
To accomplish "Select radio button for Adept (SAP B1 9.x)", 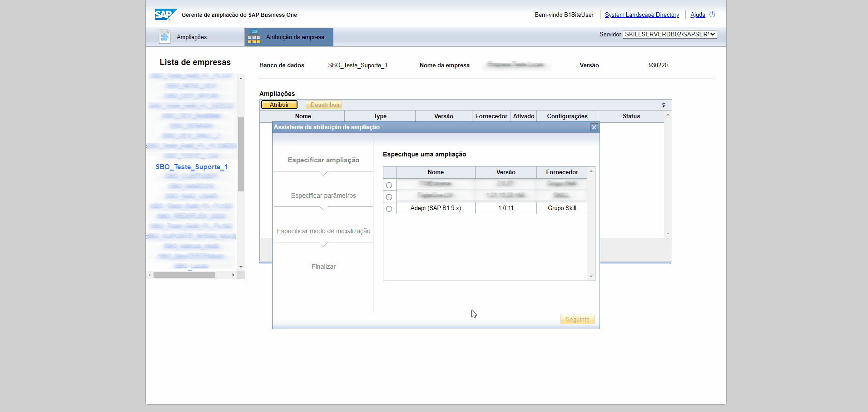I will tap(389, 209).
